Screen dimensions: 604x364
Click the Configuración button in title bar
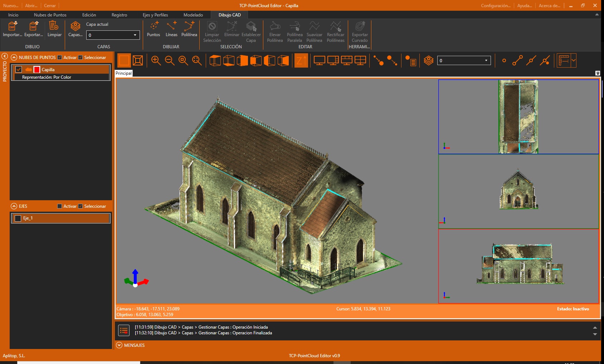496,6
